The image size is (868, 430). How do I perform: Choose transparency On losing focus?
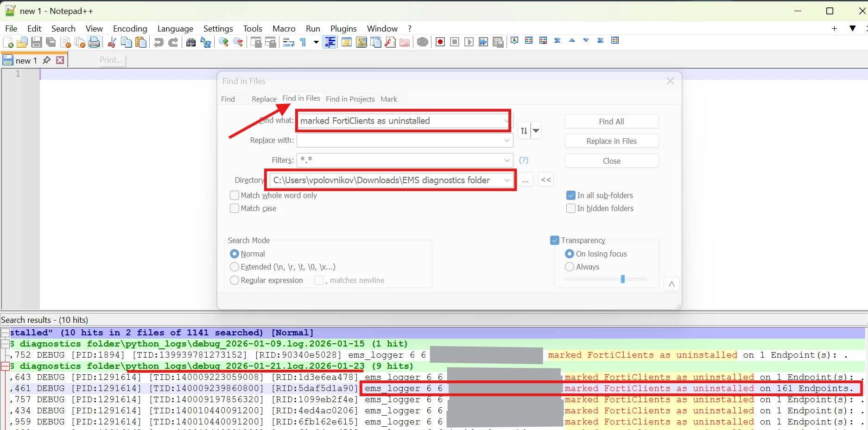(x=570, y=254)
